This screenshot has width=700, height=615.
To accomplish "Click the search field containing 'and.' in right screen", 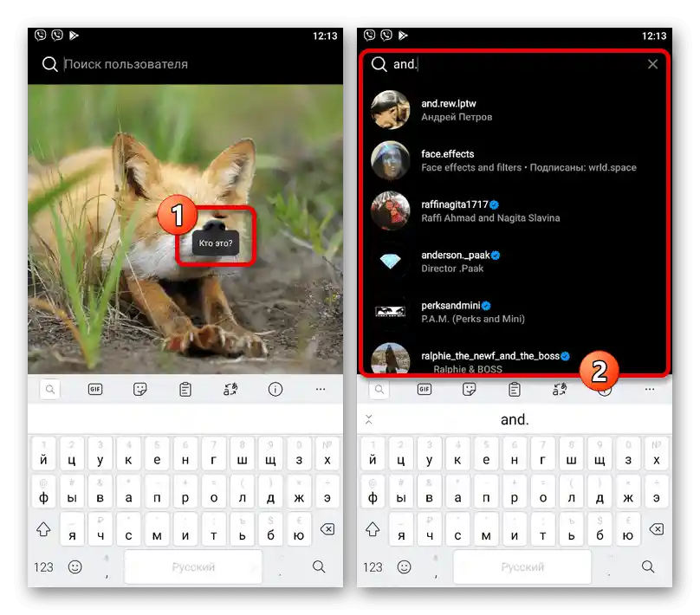I will tap(515, 64).
